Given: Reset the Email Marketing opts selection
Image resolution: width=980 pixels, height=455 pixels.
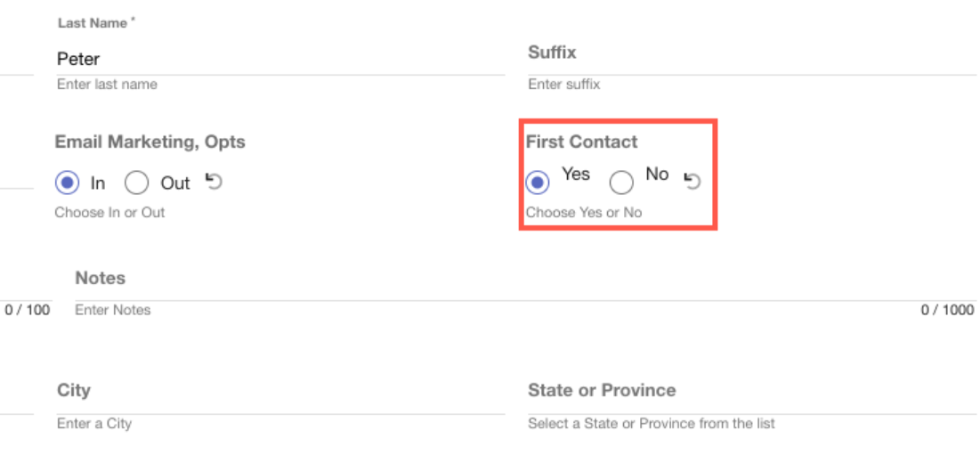Looking at the screenshot, I should [214, 182].
